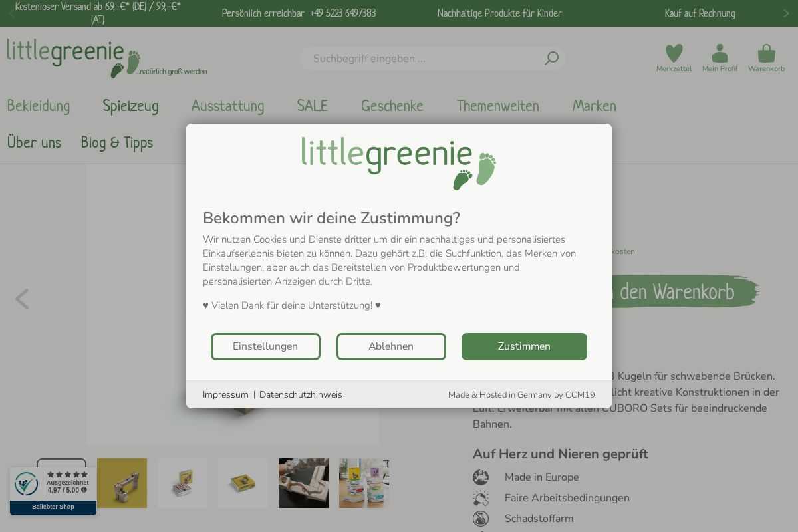798x532 pixels.
Task: Click the littlegreenie logo in the header
Action: point(106,59)
